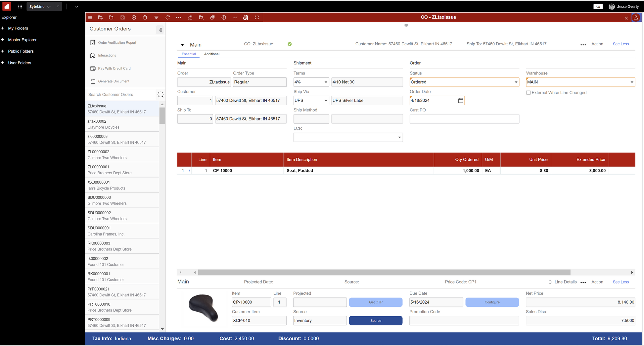The height and width of the screenshot is (346, 644).
Task: Click the trash delete icon in toolbar
Action: pyautogui.click(x=145, y=18)
